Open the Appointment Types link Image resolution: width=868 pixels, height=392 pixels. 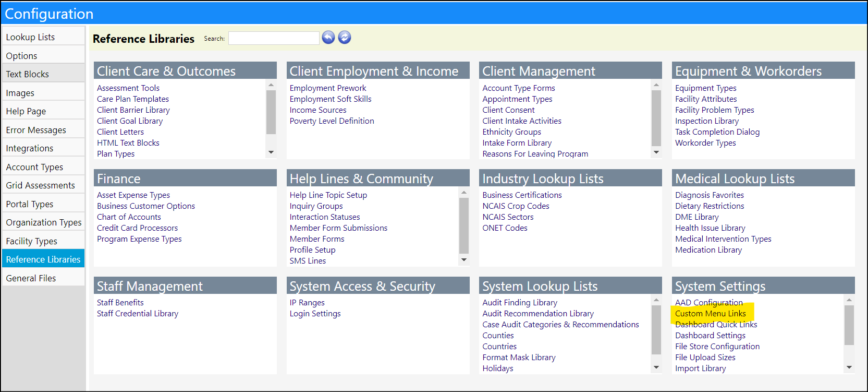pyautogui.click(x=517, y=99)
